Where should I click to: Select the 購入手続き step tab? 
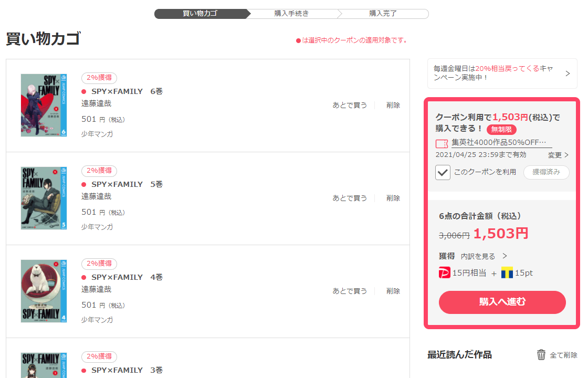pos(291,14)
